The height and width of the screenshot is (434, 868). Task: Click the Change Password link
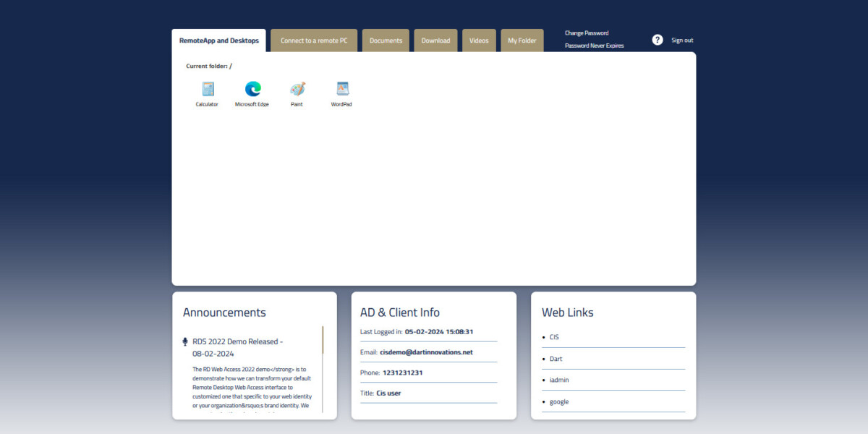pos(587,33)
